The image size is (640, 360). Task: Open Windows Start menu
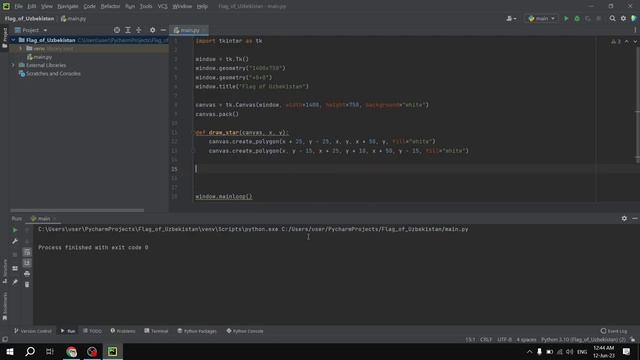10,351
